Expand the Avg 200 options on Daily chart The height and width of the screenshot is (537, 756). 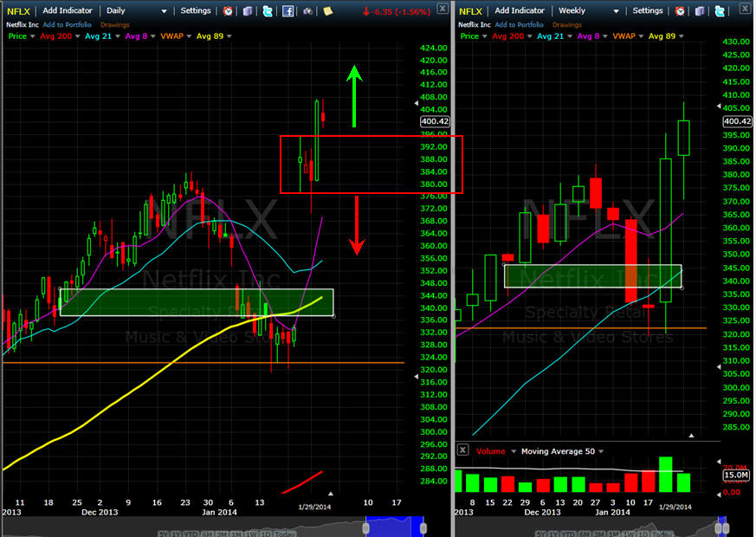[78, 36]
